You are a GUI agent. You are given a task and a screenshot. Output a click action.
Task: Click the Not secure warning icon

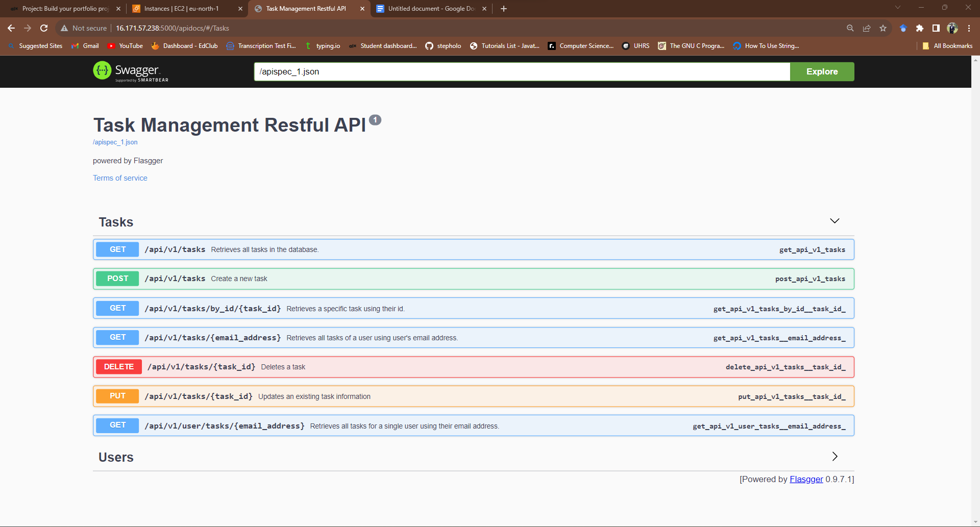pos(64,28)
